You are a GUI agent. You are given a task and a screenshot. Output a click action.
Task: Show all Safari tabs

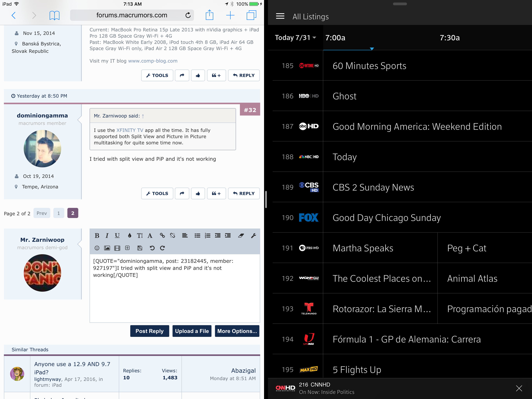click(x=251, y=15)
